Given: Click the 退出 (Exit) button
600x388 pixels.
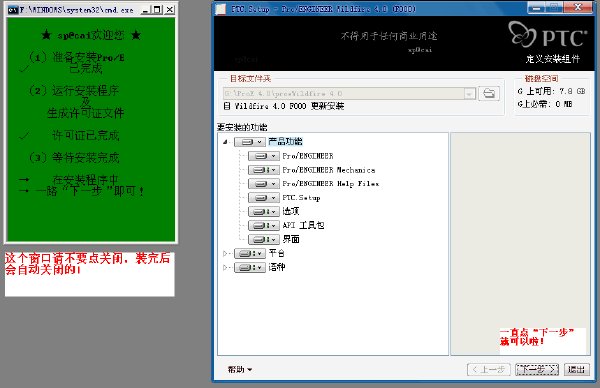Looking at the screenshot, I should tap(576, 370).
